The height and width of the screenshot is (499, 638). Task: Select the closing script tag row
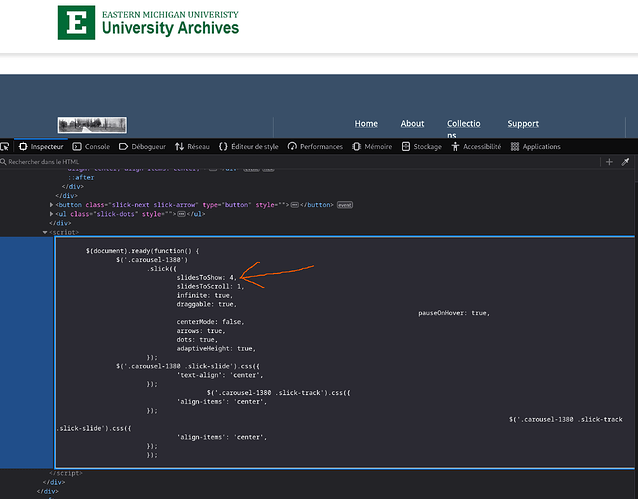[66, 473]
